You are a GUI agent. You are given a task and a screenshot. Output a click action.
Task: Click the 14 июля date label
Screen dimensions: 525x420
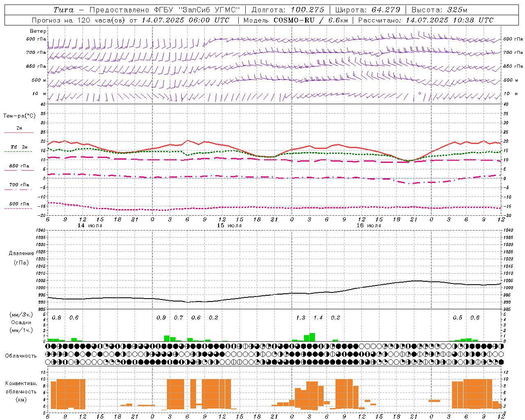[x=90, y=226]
